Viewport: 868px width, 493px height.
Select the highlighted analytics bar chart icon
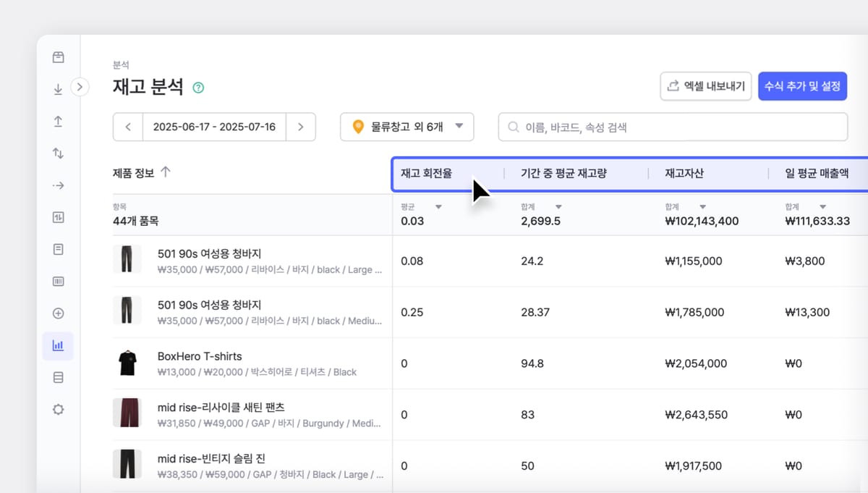pos(58,345)
